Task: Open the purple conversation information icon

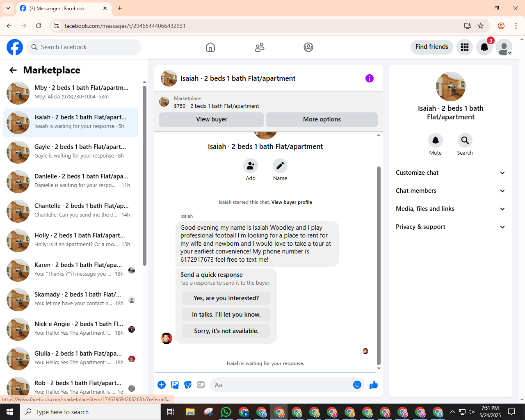Action: pyautogui.click(x=370, y=78)
